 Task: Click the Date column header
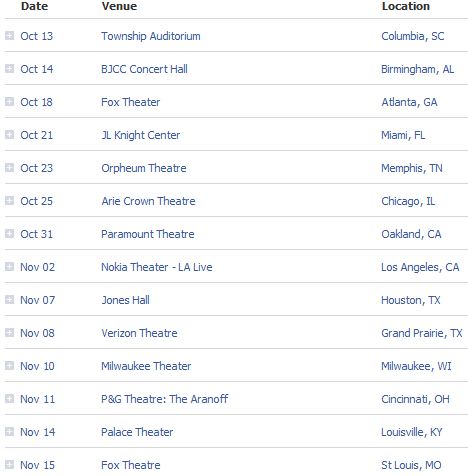tap(34, 6)
